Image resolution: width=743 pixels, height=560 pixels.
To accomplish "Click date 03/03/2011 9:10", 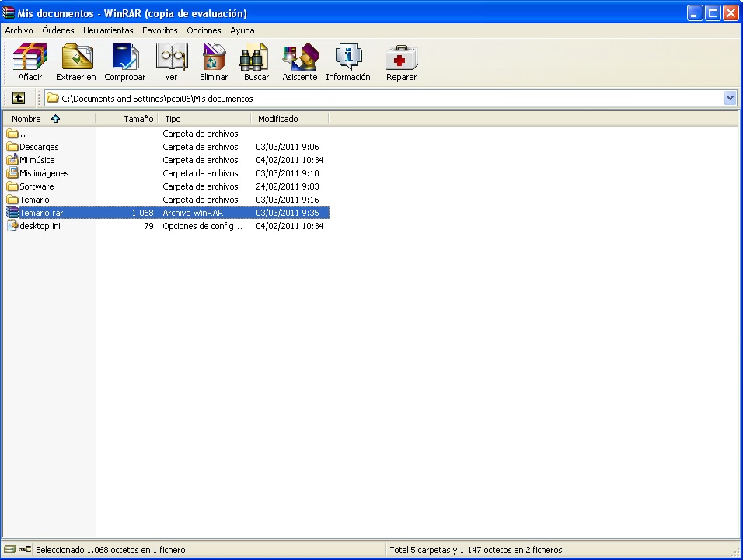I will 287,173.
